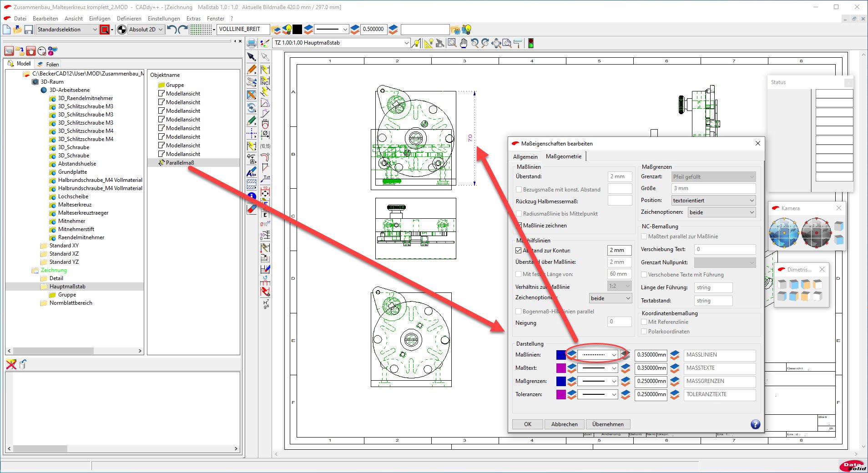
Task: Click the undo arrow icon
Action: [x=172, y=30]
